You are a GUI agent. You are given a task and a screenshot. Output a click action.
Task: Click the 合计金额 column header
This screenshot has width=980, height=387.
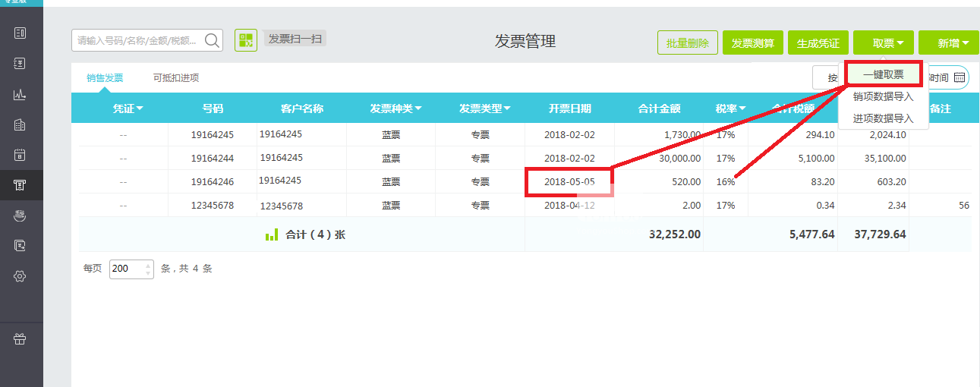(x=659, y=109)
